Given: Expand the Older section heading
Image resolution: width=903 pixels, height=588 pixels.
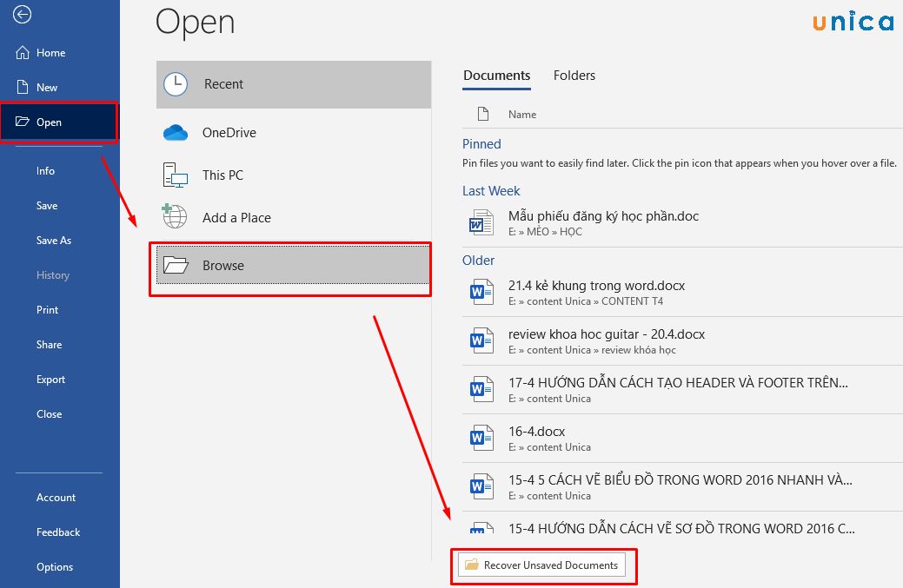Looking at the screenshot, I should tap(479, 260).
